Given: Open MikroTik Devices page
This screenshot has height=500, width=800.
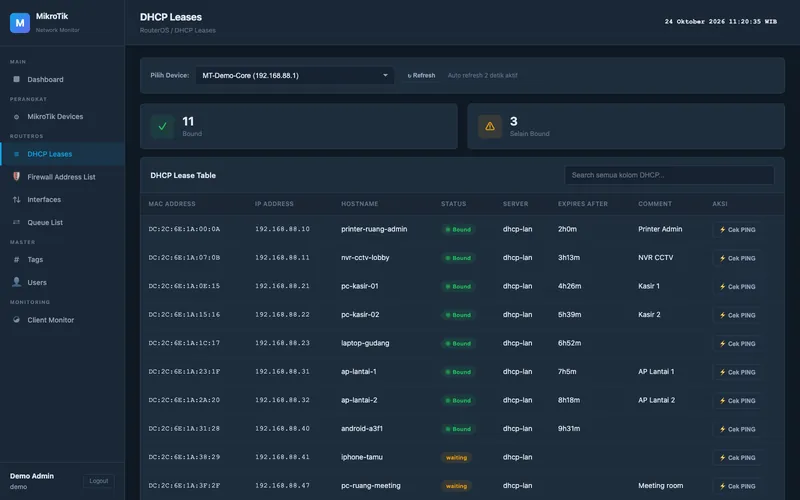Looking at the screenshot, I should [x=62, y=116].
